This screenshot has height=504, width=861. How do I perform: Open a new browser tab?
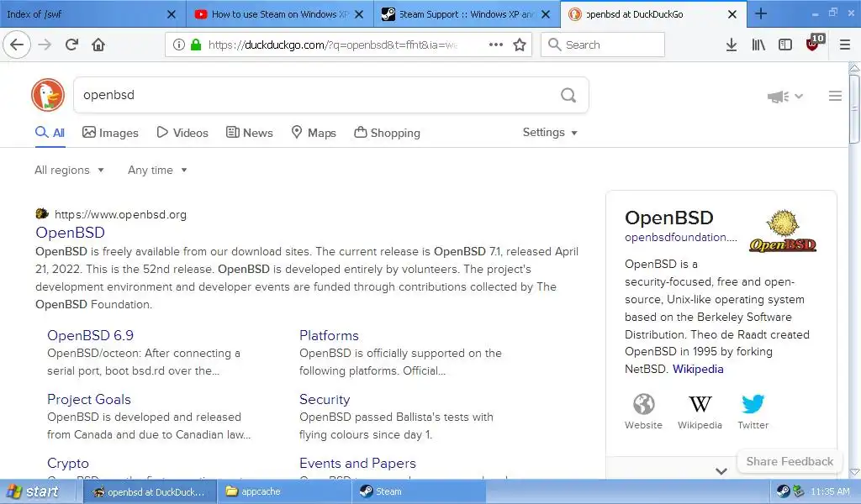coord(760,13)
